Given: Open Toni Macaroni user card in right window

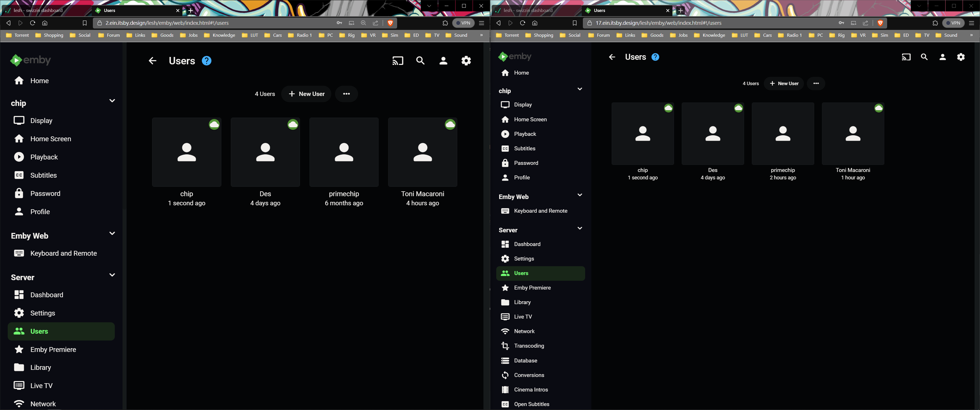Looking at the screenshot, I should point(853,134).
